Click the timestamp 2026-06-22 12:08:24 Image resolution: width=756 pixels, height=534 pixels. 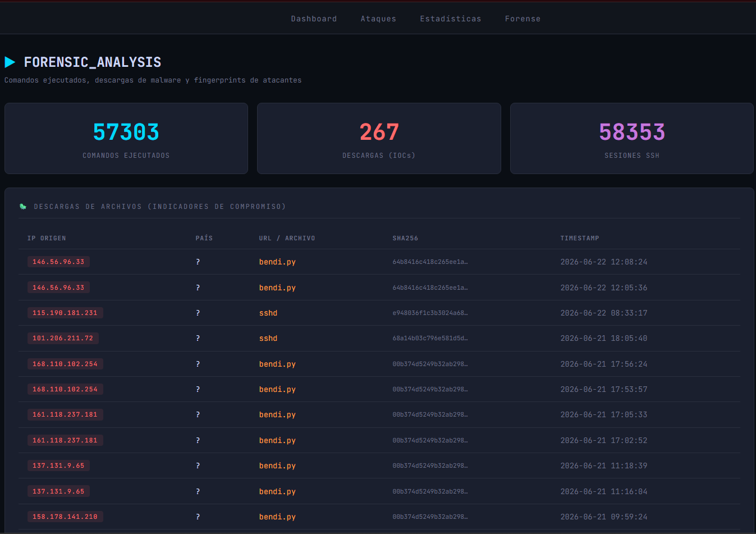pos(604,262)
